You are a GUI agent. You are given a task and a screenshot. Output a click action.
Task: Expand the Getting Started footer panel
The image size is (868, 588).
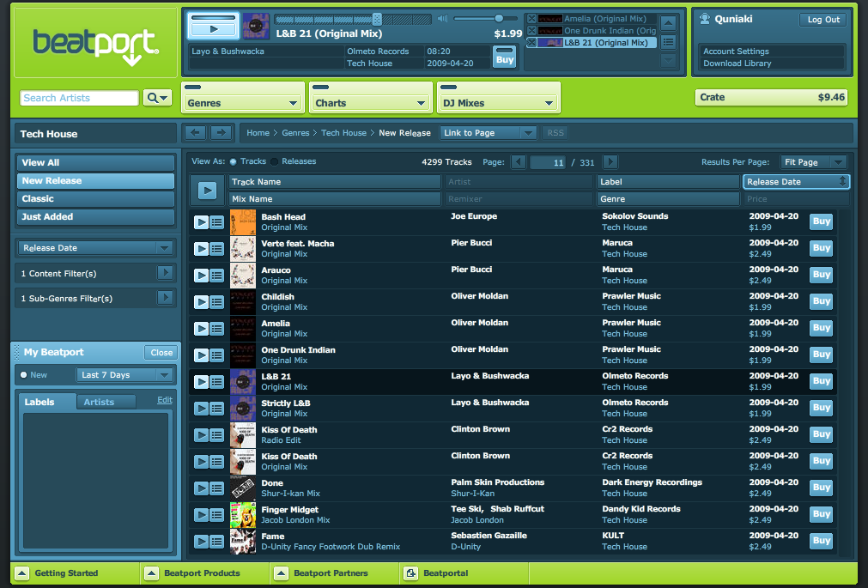click(21, 573)
